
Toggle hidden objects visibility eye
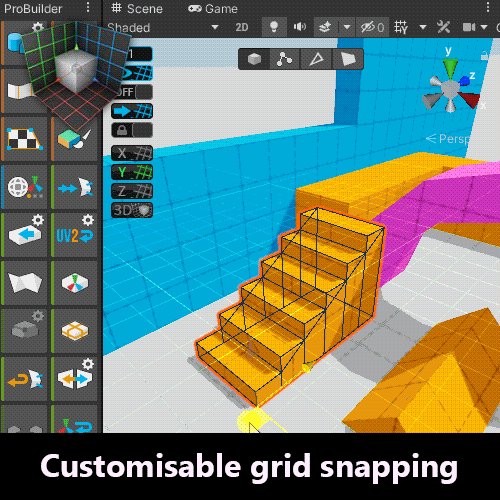click(372, 27)
